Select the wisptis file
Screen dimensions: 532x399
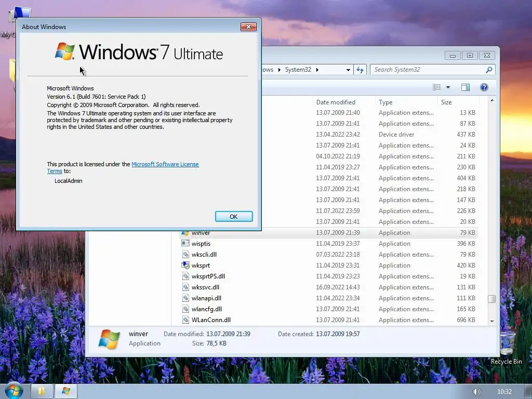click(x=201, y=244)
